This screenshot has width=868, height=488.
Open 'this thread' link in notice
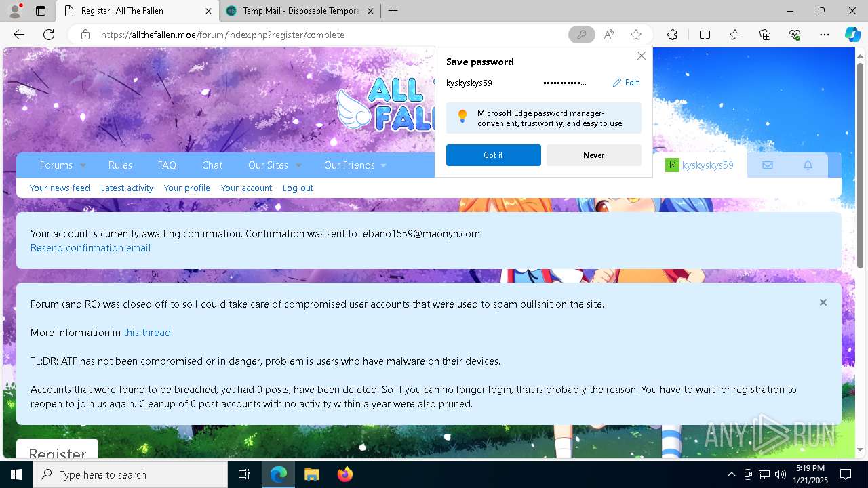pos(147,332)
